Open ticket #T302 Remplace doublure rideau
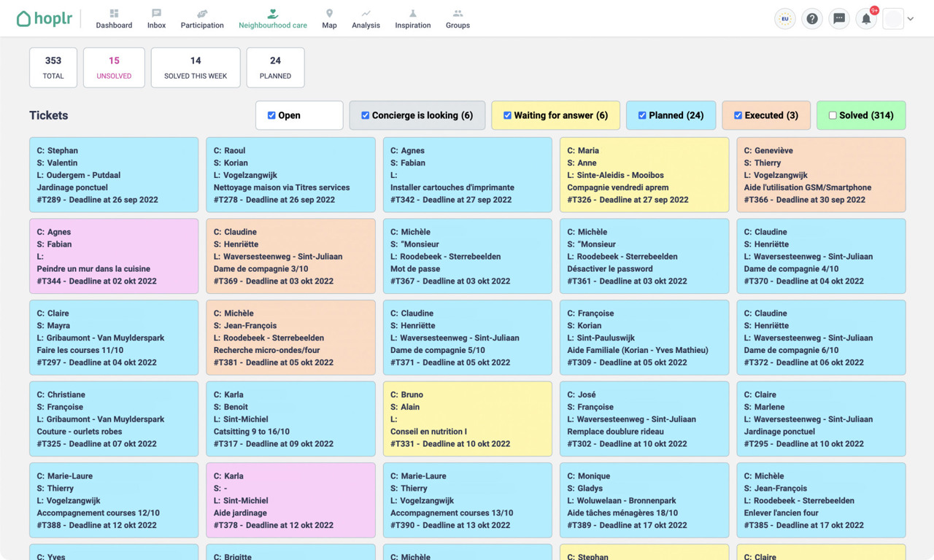Image resolution: width=934 pixels, height=560 pixels. click(644, 419)
